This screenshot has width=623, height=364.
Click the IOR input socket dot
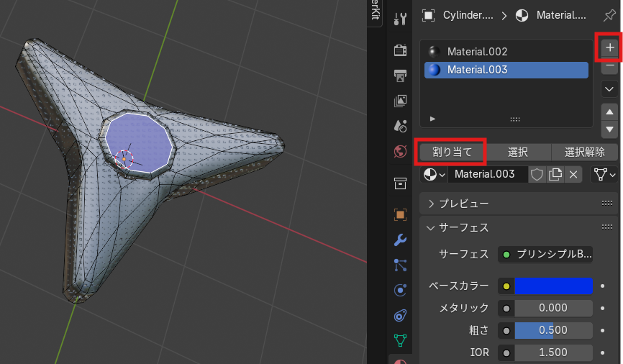(506, 353)
